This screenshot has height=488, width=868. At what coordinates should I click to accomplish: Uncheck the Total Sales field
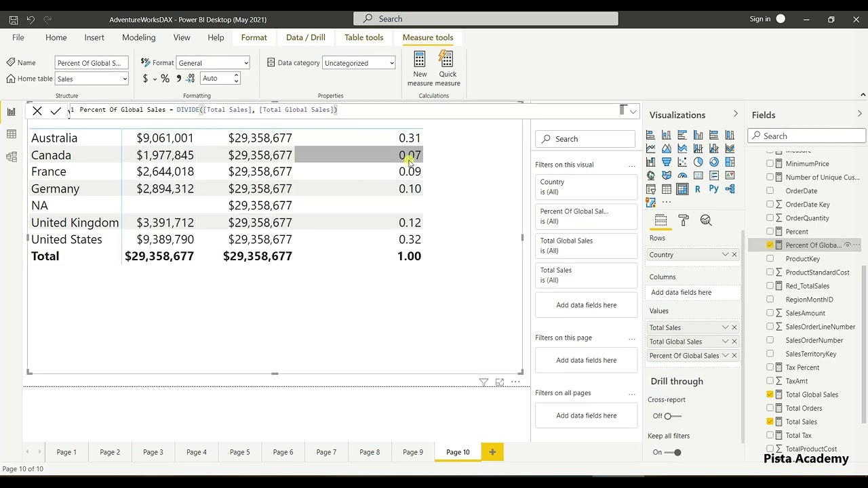click(x=770, y=421)
